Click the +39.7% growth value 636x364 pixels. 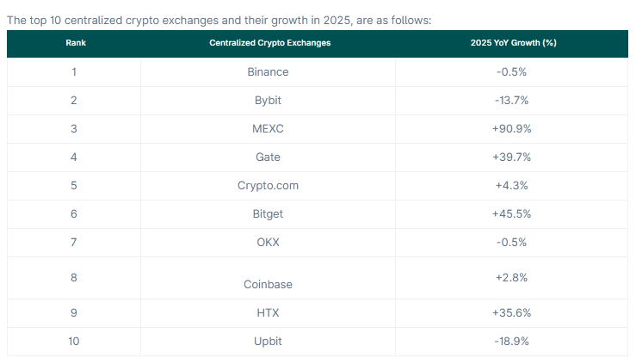click(512, 157)
